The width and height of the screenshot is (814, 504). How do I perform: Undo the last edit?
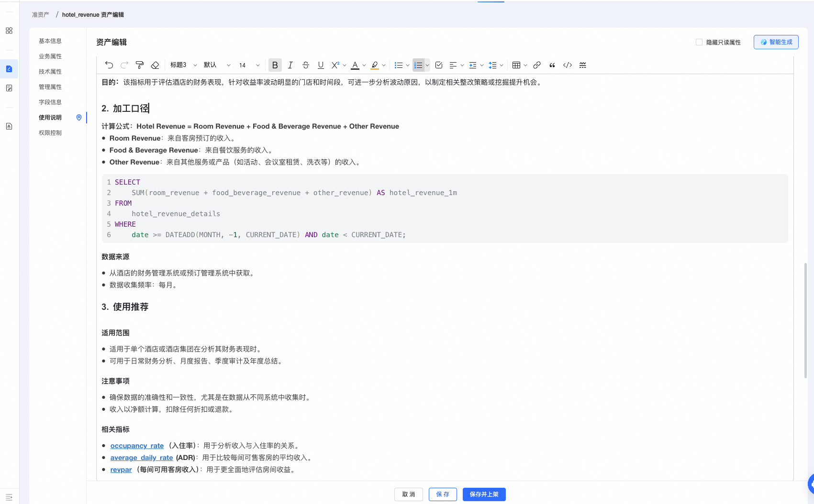tap(109, 65)
